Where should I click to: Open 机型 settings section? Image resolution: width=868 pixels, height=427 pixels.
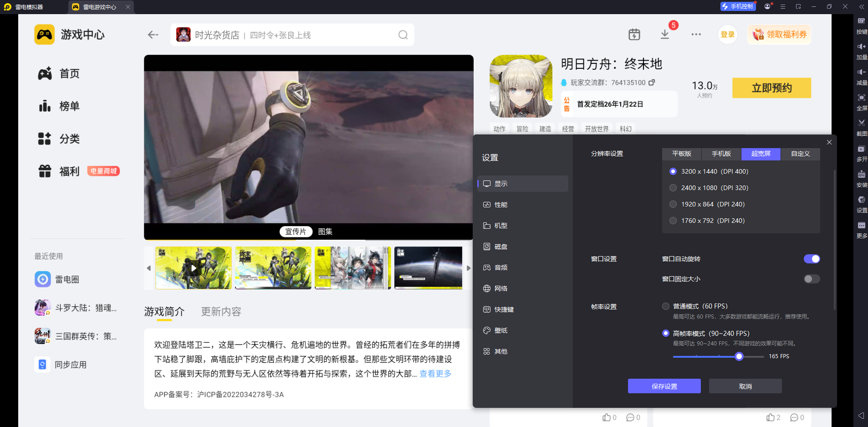pyautogui.click(x=523, y=226)
